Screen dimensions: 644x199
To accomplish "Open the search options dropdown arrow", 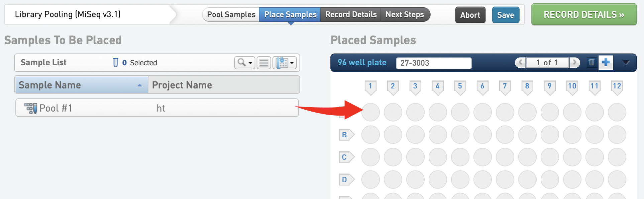I will (x=250, y=63).
